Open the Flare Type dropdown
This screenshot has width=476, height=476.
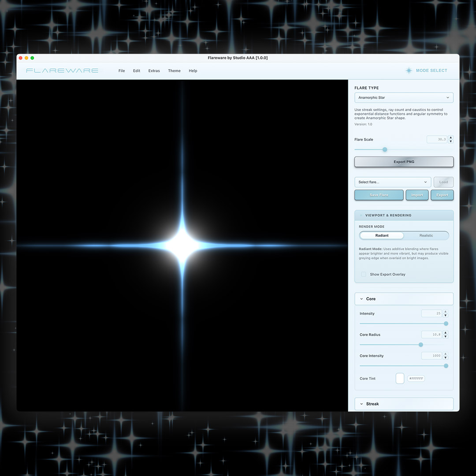(x=404, y=97)
